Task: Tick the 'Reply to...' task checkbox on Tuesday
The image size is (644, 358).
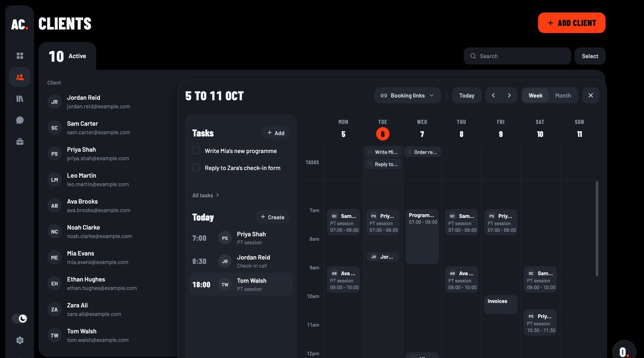Action: [x=370, y=164]
